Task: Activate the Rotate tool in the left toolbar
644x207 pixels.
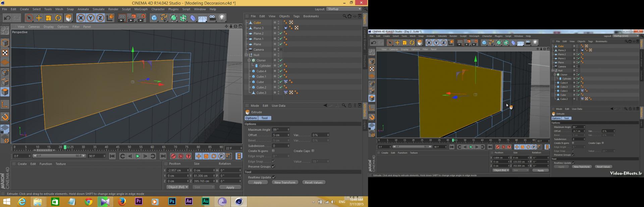Action: [x=58, y=18]
